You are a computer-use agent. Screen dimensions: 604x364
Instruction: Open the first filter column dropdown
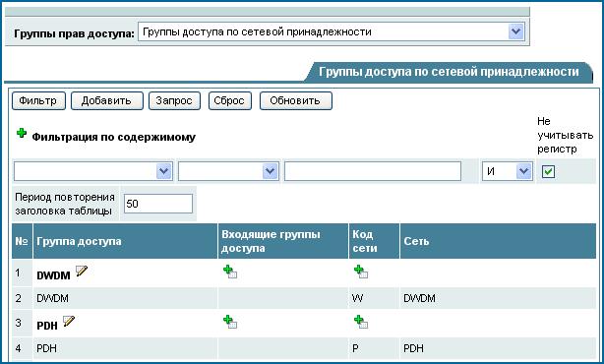tap(92, 171)
